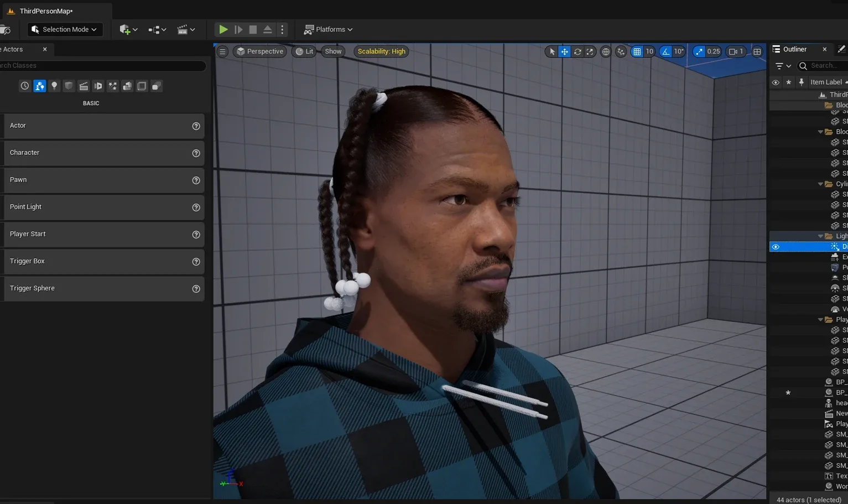Show Recently Placed actors category
848x504 pixels.
(x=25, y=86)
